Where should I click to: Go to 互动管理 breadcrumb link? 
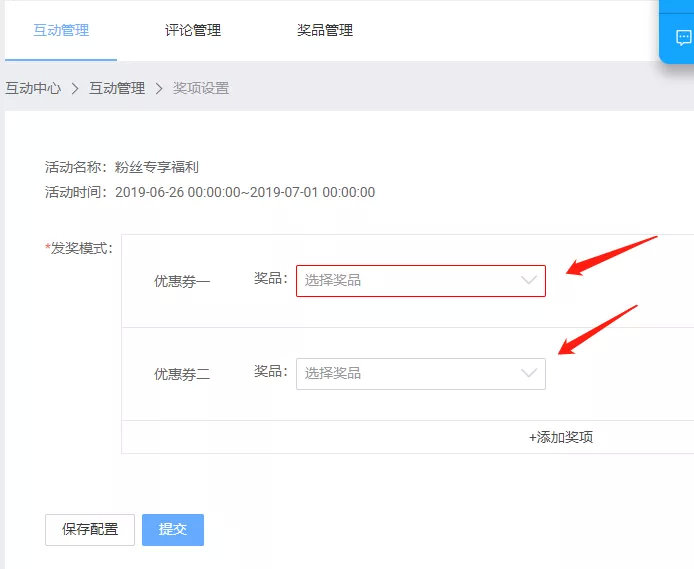pos(117,88)
